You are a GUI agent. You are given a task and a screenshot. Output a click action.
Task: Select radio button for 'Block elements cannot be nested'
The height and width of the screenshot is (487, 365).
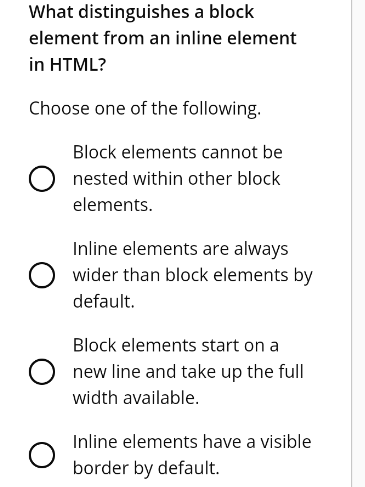42,179
